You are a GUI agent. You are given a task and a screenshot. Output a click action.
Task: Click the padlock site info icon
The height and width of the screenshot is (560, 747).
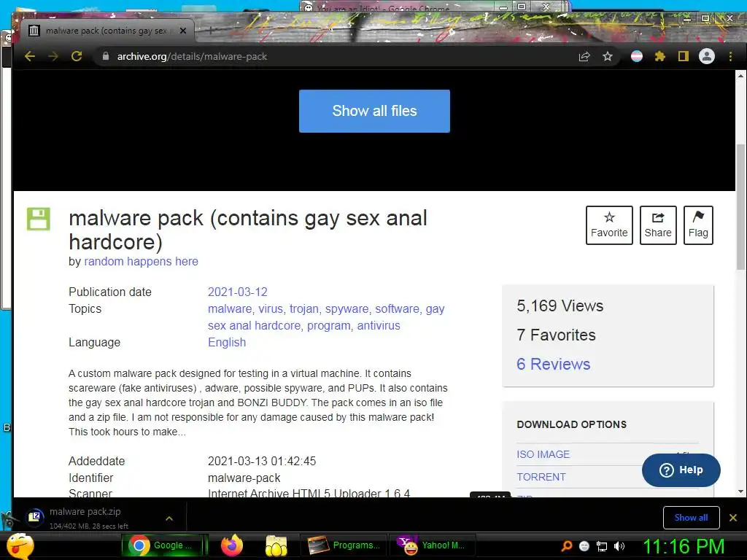[106, 56]
